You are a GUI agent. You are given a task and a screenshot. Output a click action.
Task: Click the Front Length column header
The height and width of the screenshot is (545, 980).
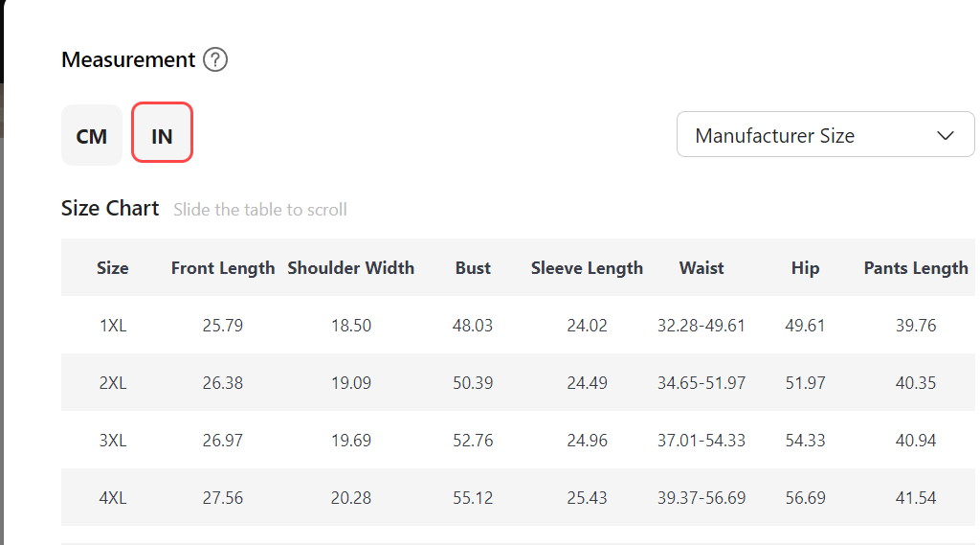coord(223,268)
